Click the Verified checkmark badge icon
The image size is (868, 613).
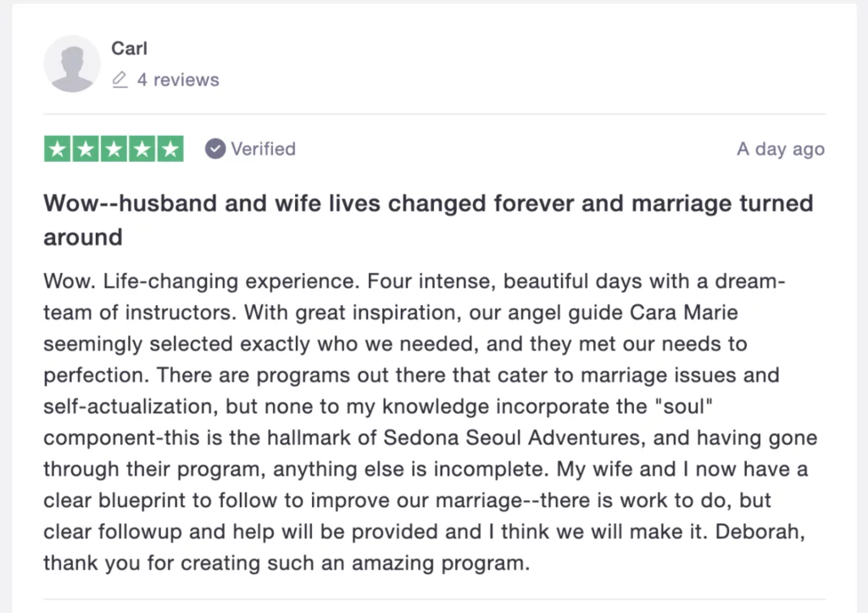pos(215,149)
